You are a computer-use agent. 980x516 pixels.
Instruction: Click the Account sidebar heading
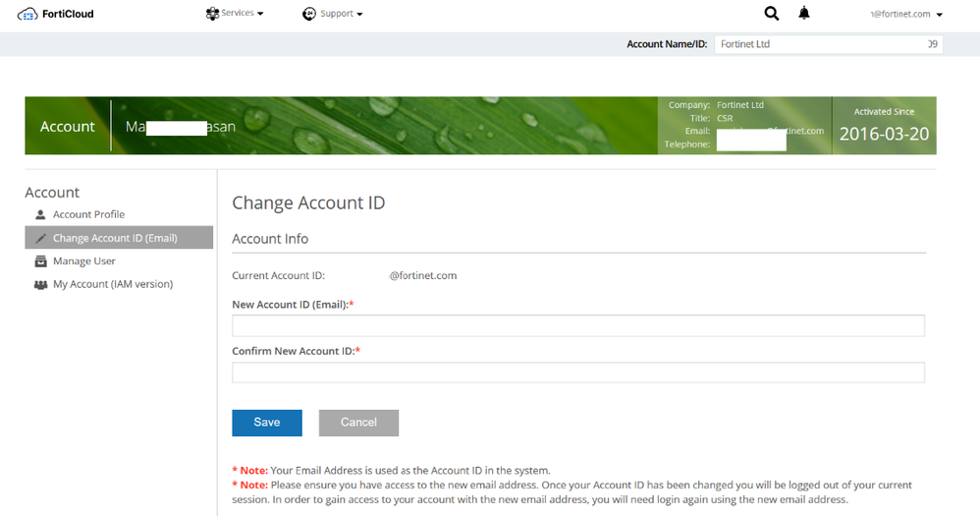(x=52, y=192)
